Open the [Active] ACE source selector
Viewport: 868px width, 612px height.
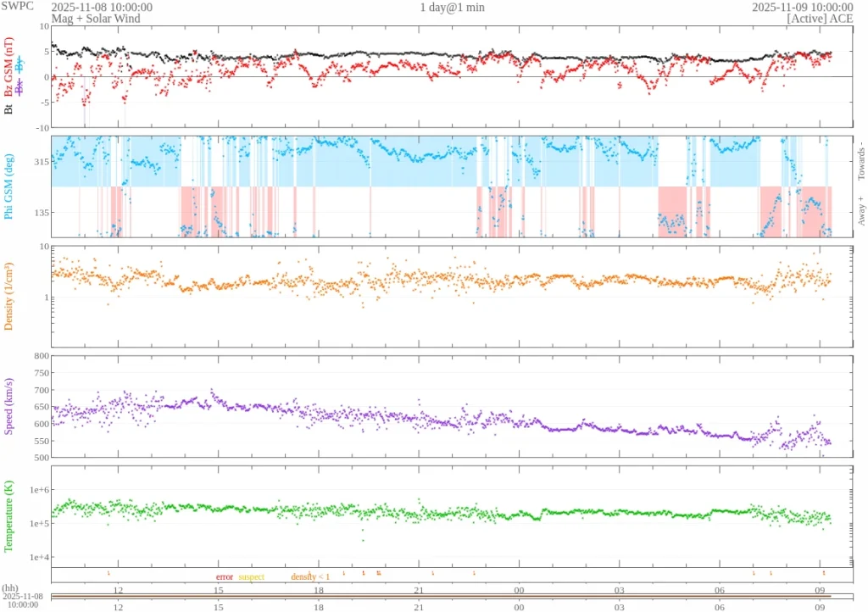(820, 18)
